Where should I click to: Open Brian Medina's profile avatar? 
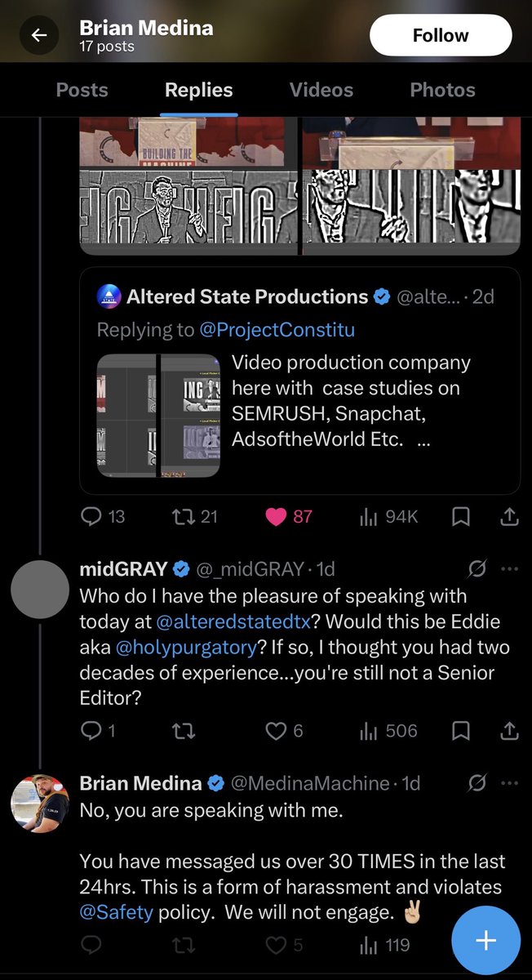pyautogui.click(x=40, y=804)
